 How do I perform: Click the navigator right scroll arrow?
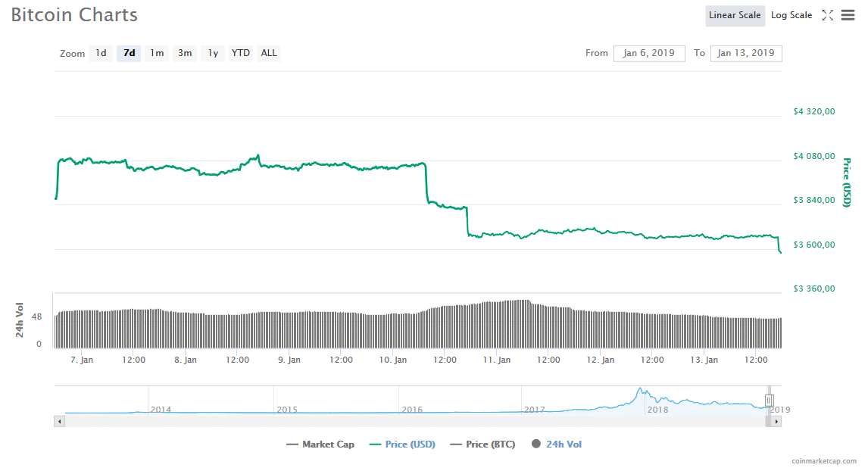point(776,422)
